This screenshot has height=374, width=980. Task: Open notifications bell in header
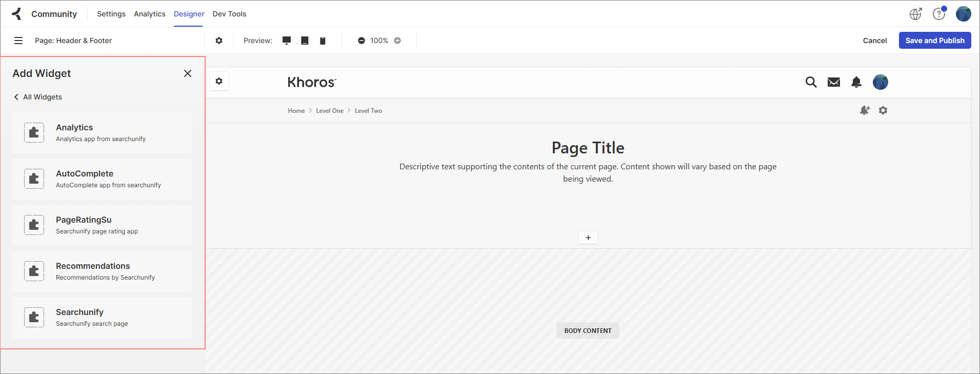click(856, 82)
